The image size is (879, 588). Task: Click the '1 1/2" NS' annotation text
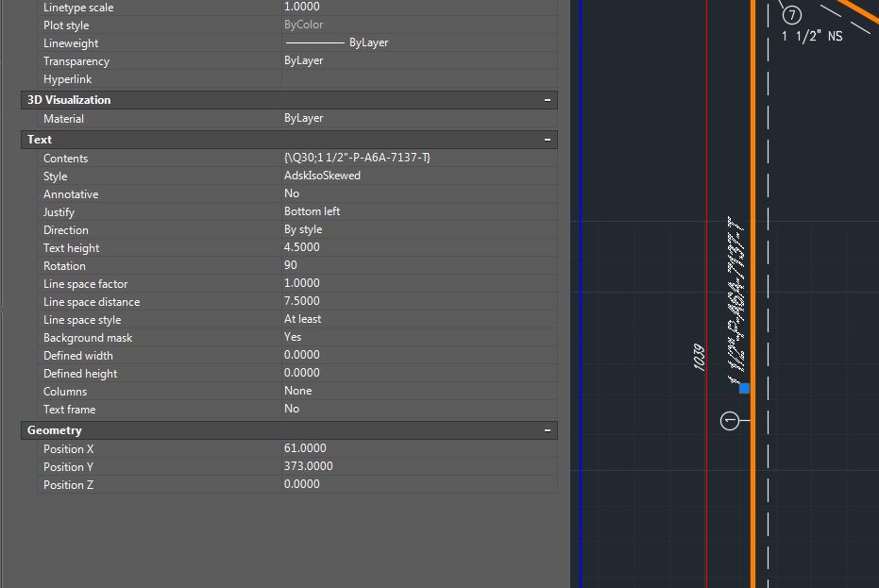click(x=812, y=36)
